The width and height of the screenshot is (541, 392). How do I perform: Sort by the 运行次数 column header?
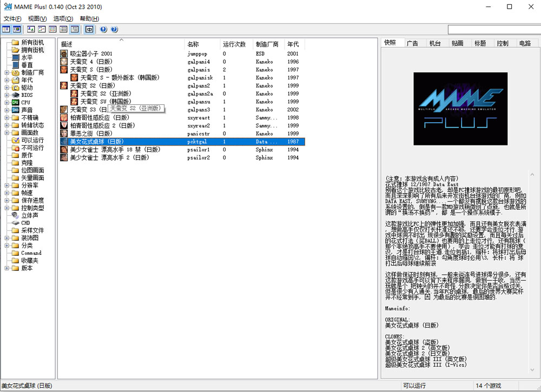tap(236, 44)
